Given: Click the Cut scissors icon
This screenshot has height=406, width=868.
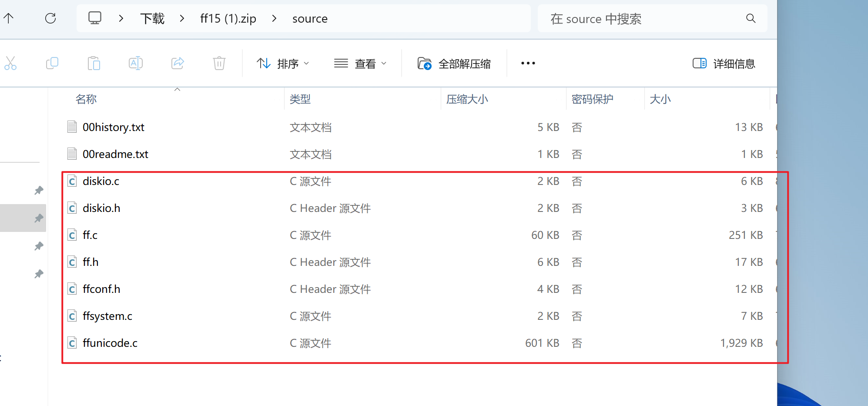Looking at the screenshot, I should click(x=10, y=64).
